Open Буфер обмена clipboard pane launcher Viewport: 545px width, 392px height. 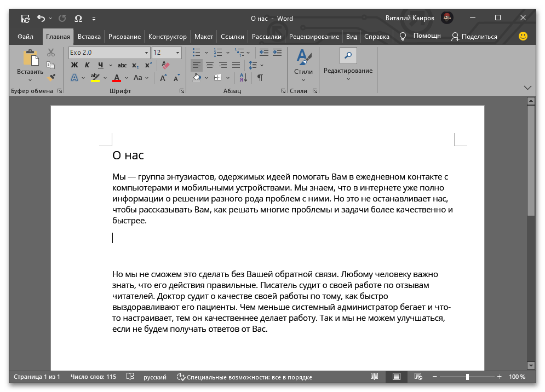60,91
